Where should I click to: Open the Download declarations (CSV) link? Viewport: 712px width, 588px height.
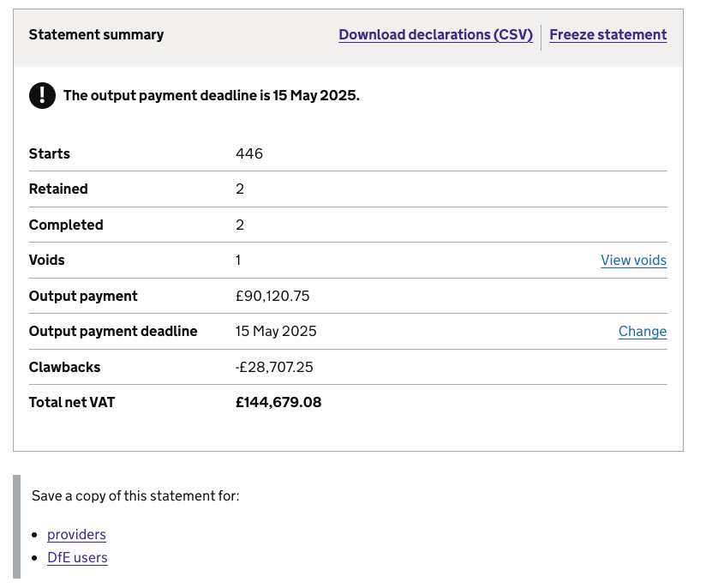coord(435,34)
